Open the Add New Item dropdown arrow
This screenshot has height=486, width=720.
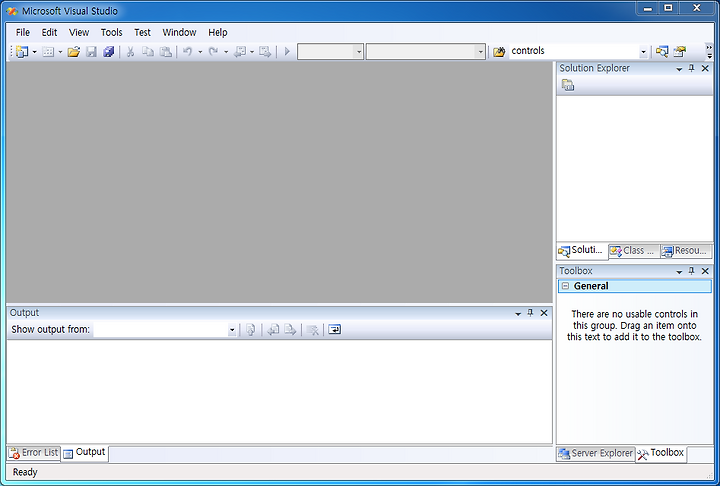pos(60,52)
